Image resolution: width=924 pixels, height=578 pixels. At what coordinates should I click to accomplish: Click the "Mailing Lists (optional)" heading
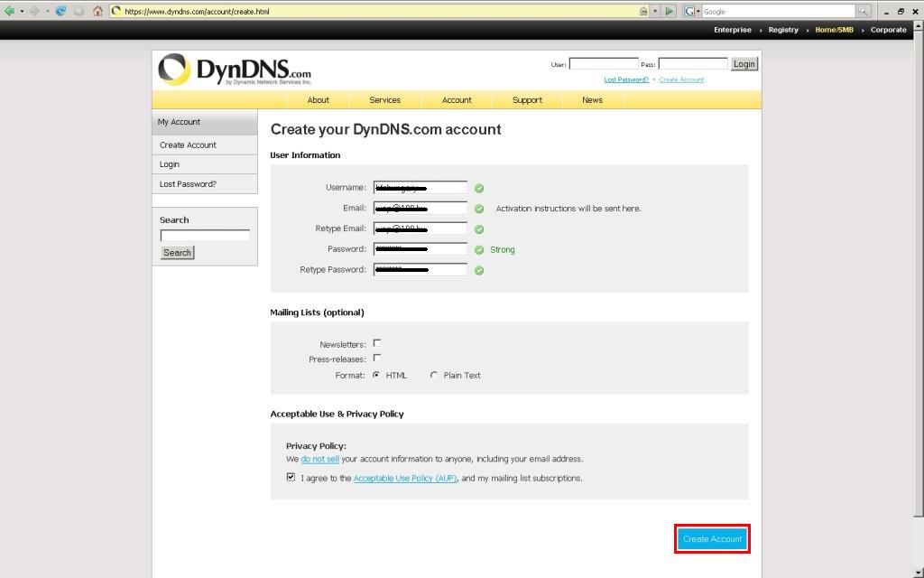point(317,312)
